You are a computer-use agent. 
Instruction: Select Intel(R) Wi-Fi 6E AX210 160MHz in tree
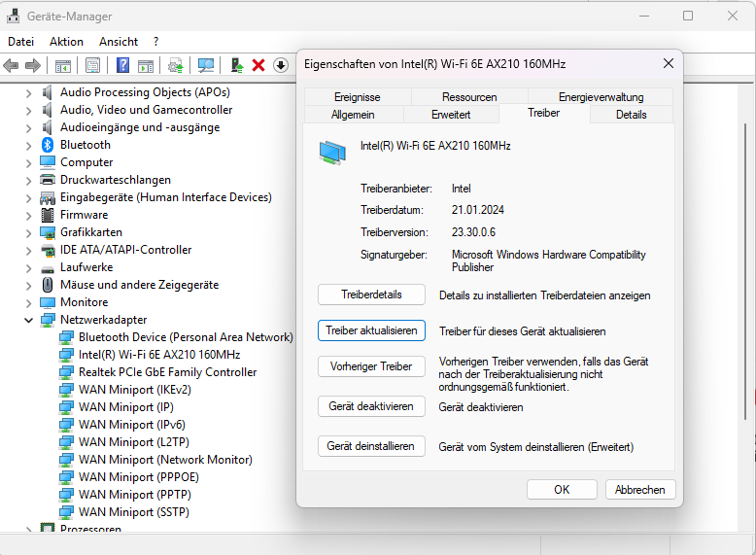coord(159,355)
